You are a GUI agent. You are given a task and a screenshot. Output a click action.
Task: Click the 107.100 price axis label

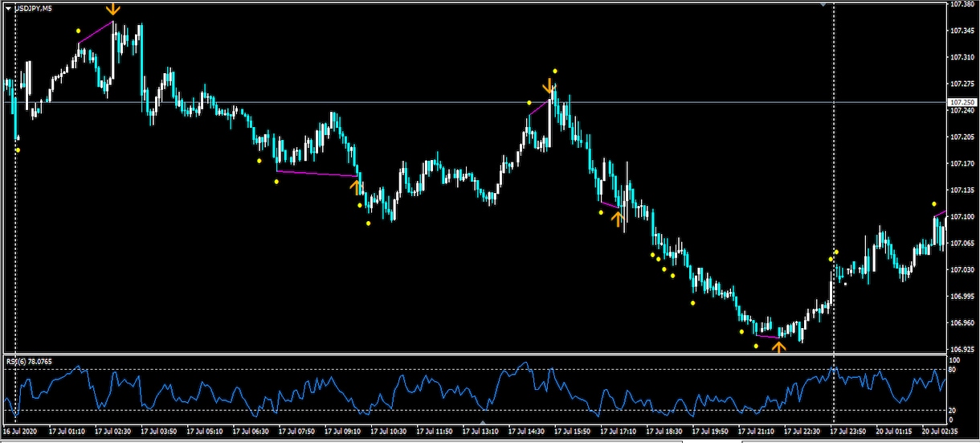[962, 216]
